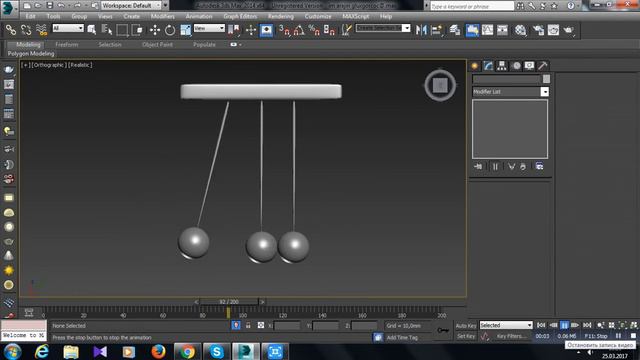Image resolution: width=640 pixels, height=360 pixels.
Task: Toggle the Percent Snap button
Action: [314, 30]
